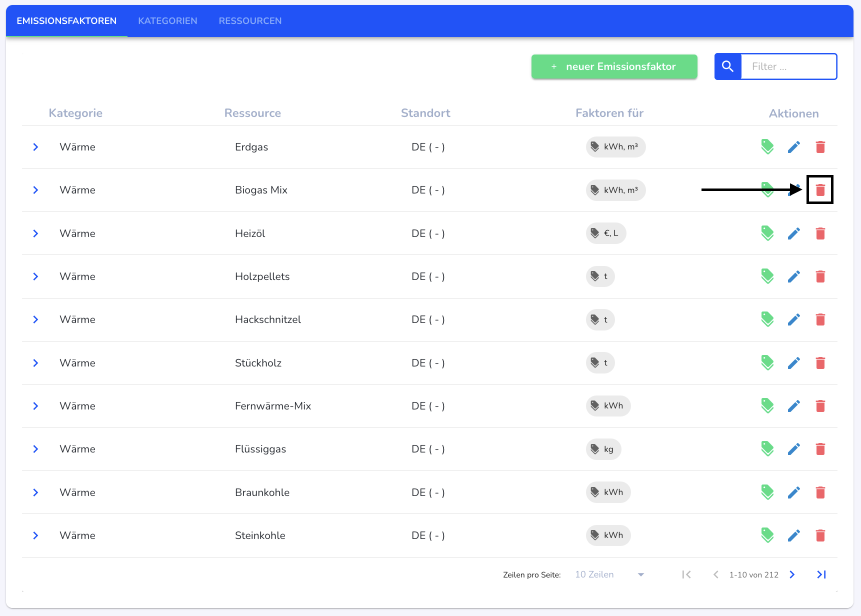Open the Ressourcen tab

point(250,21)
